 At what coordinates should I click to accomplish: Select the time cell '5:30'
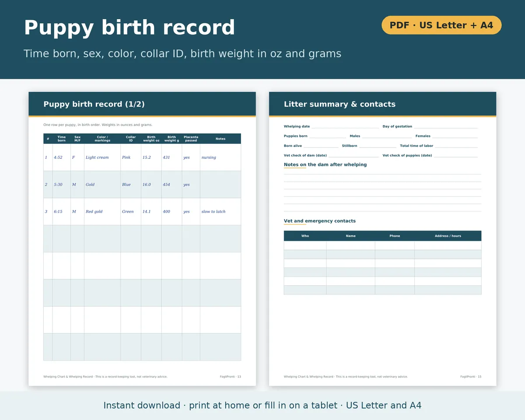(62, 185)
